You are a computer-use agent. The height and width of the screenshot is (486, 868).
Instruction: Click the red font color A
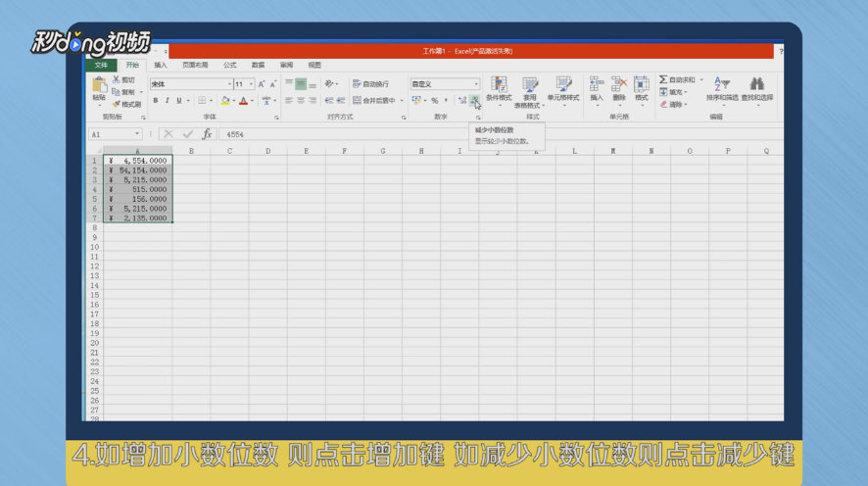pos(243,101)
